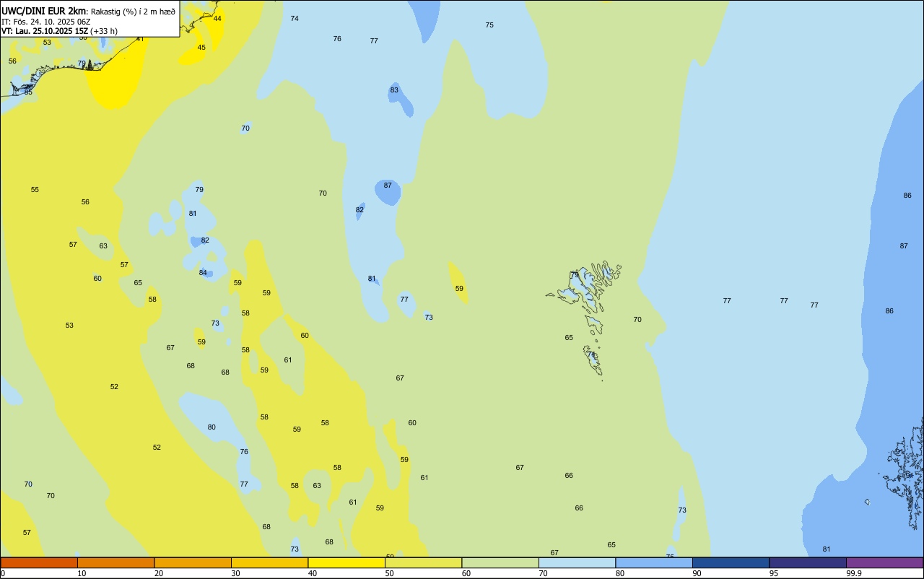Screen dimensions: 924x579
Task: Click the 'VT: Lau. 25.10.2025 15Z' line
Action: coord(45,31)
